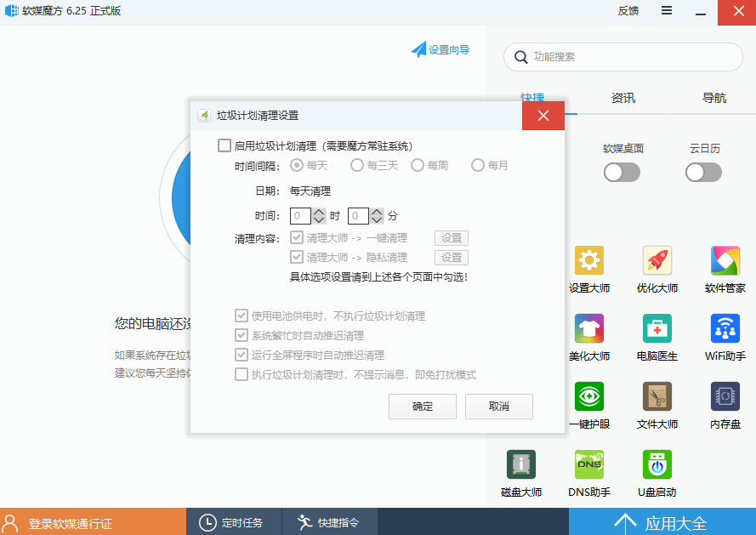Uncheck 使用电池供电时 option

(x=241, y=316)
